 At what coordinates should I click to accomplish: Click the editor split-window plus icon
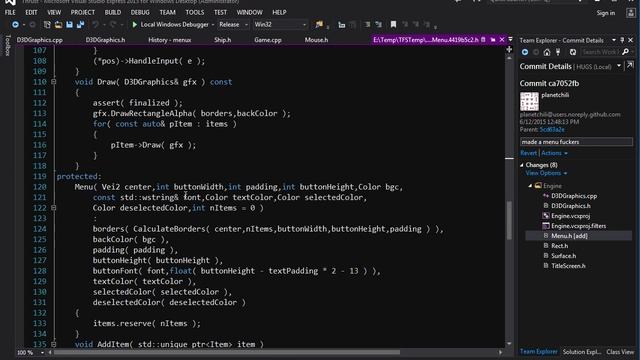pyautogui.click(x=509, y=49)
